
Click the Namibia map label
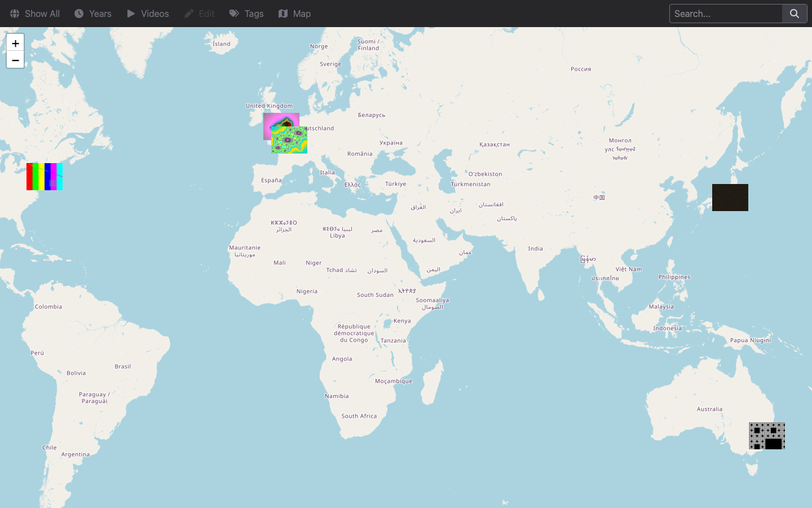pos(337,396)
